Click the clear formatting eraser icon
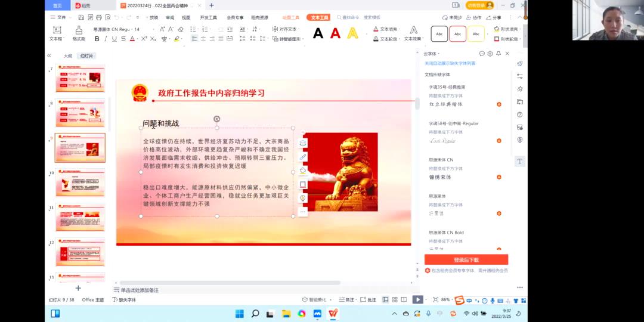Viewport: 644px width, 322px height. [x=181, y=29]
